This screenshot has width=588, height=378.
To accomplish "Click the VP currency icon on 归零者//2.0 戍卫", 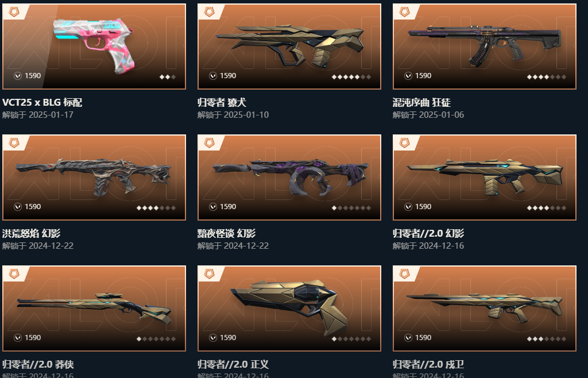I will pos(408,338).
